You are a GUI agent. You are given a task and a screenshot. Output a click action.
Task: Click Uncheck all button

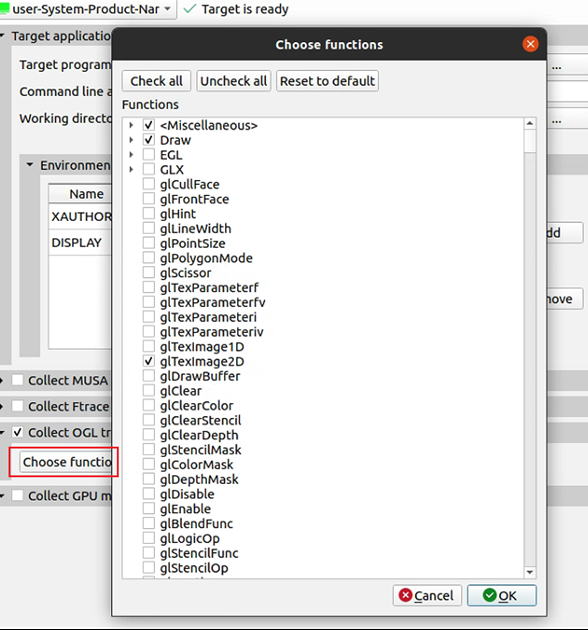pyautogui.click(x=234, y=81)
